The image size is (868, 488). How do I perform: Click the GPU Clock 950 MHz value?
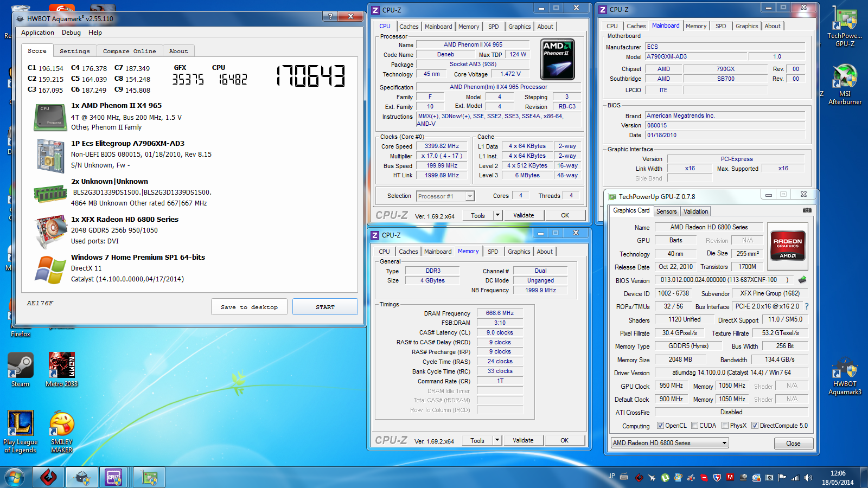pos(671,386)
